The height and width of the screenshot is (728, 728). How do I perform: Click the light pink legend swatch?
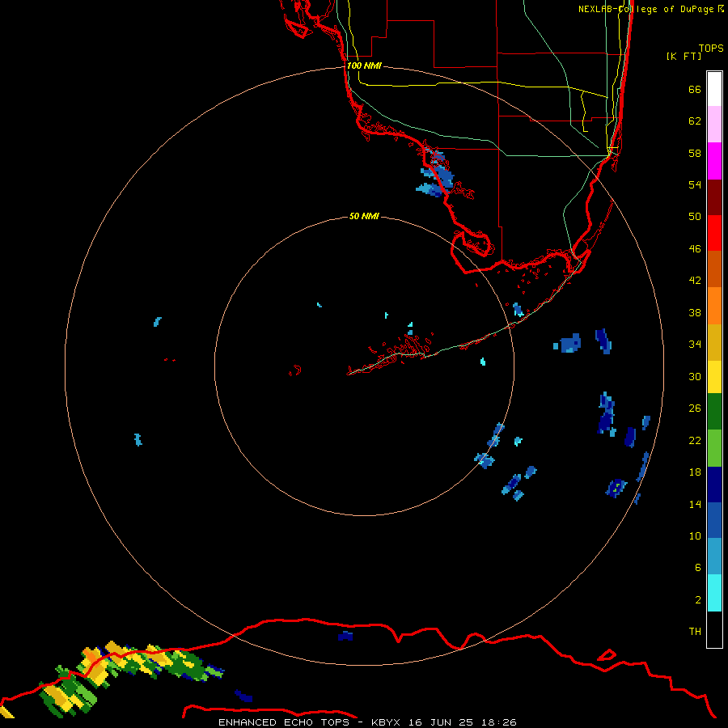coord(714,125)
